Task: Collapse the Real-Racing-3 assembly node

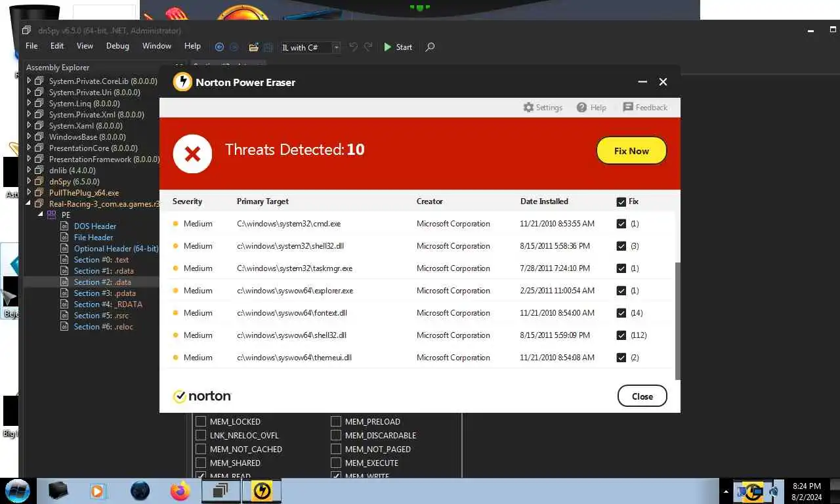Action: click(x=29, y=204)
